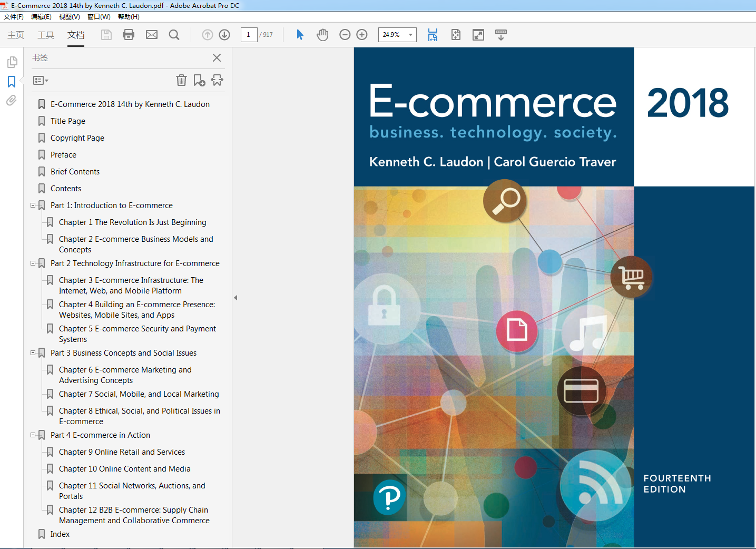Viewport: 756px width, 549px height.
Task: Go to previous page arrow icon
Action: [x=208, y=35]
